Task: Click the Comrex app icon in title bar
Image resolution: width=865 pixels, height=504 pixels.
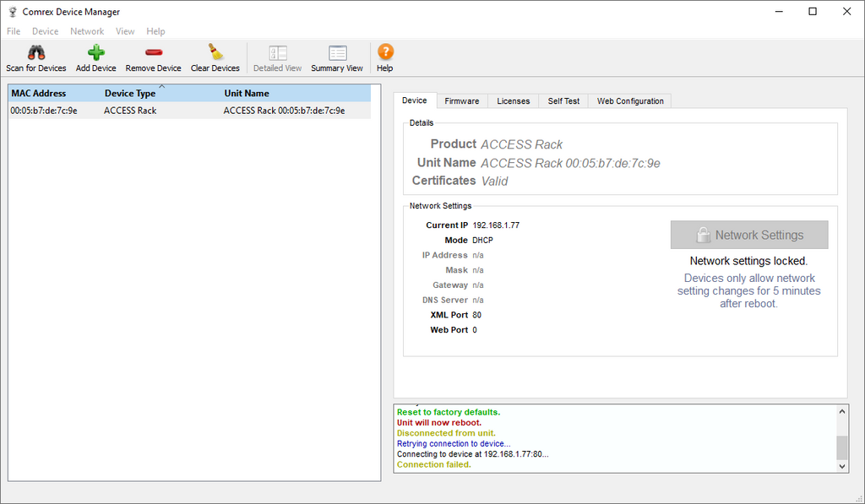Action: 12,12
